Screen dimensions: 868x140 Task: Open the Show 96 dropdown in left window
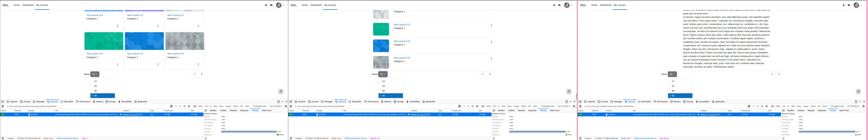click(x=95, y=74)
